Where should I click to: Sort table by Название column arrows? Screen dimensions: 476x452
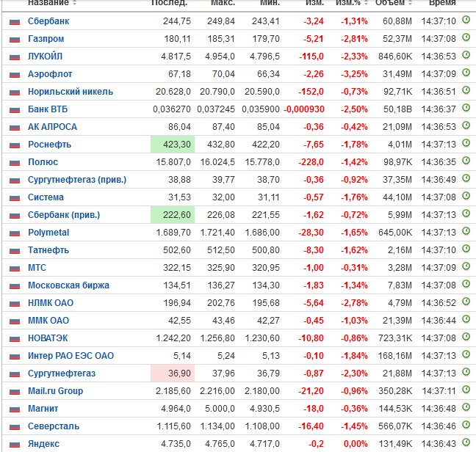[75, 3]
